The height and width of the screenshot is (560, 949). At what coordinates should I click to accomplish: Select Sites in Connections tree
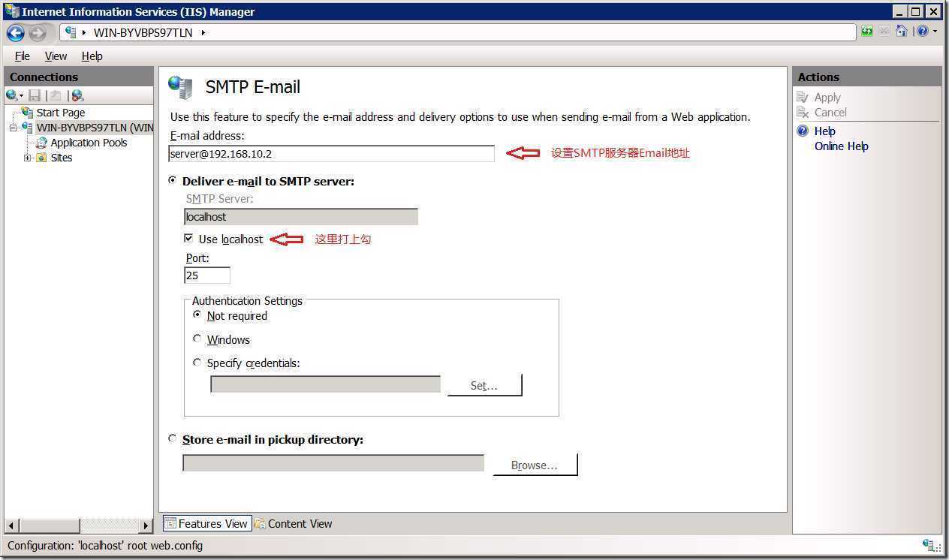(62, 158)
